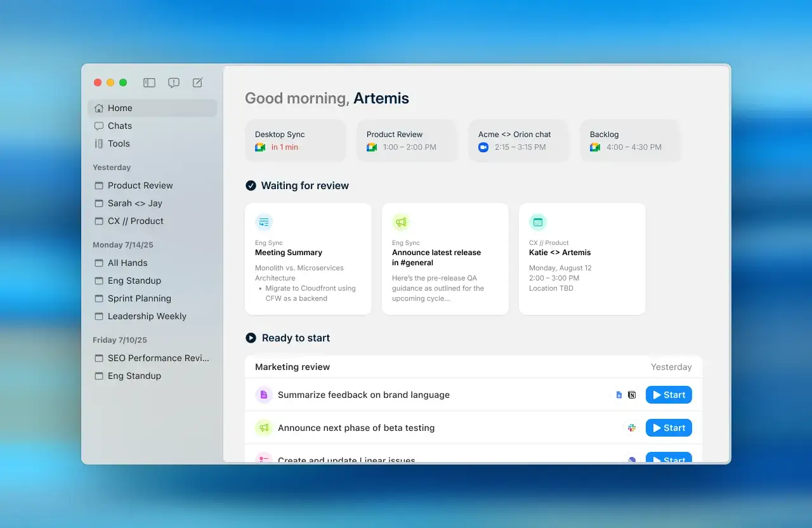Viewport: 812px width, 528px height.
Task: Open Announce latest release in #general card
Action: (445, 259)
